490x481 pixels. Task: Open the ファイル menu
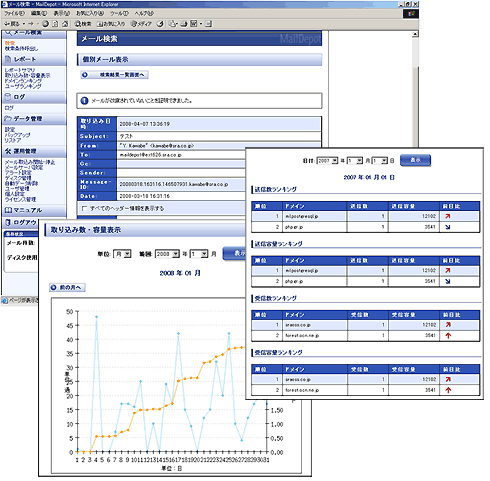click(14, 13)
